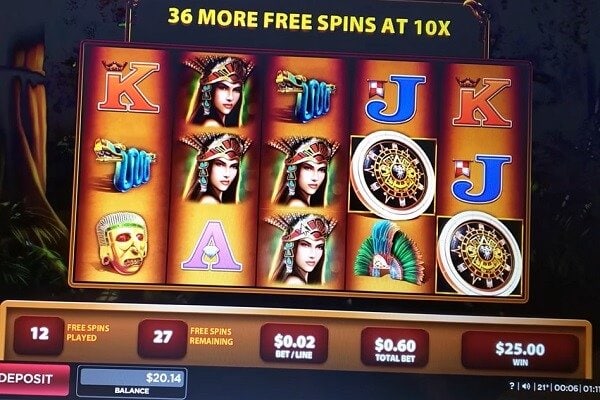Click the $0.02 Bet/Line box

294,344
